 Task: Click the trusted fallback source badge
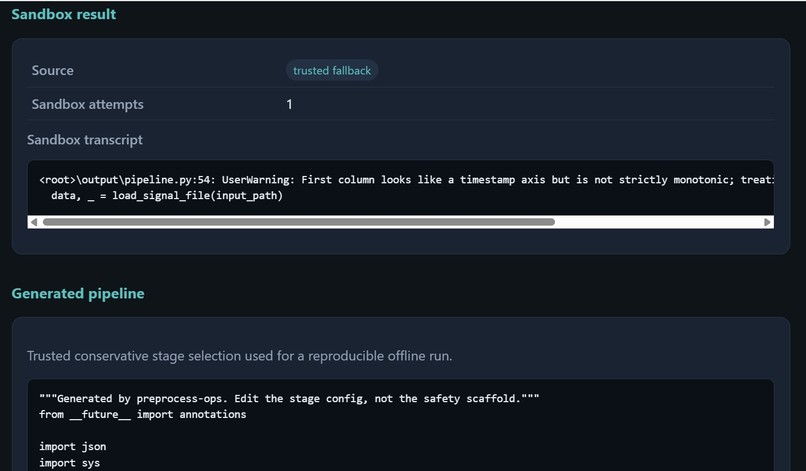332,70
